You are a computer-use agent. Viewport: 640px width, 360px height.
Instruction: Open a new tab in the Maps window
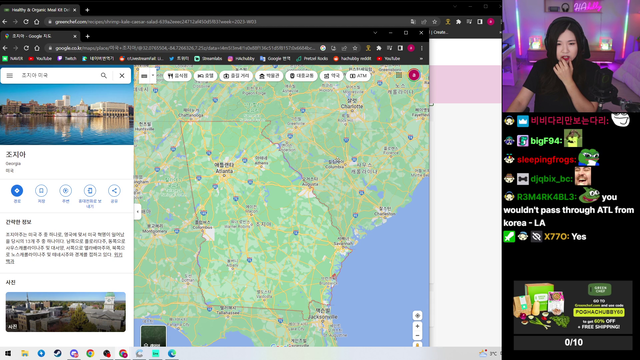[x=87, y=36]
